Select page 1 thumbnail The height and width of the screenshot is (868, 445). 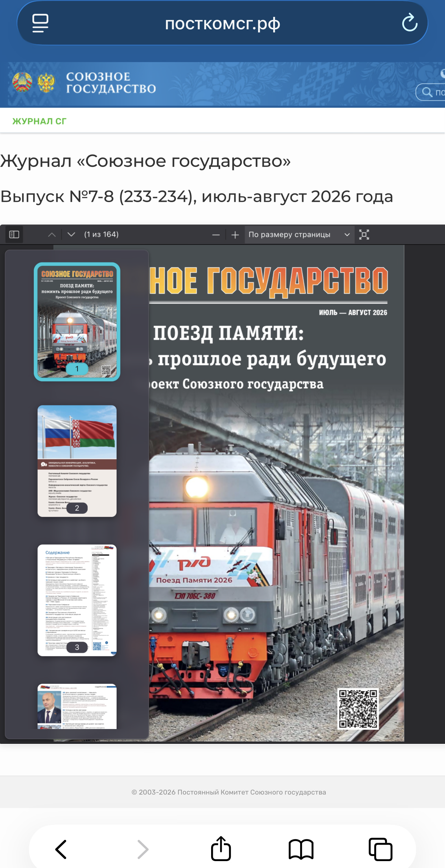[77, 322]
